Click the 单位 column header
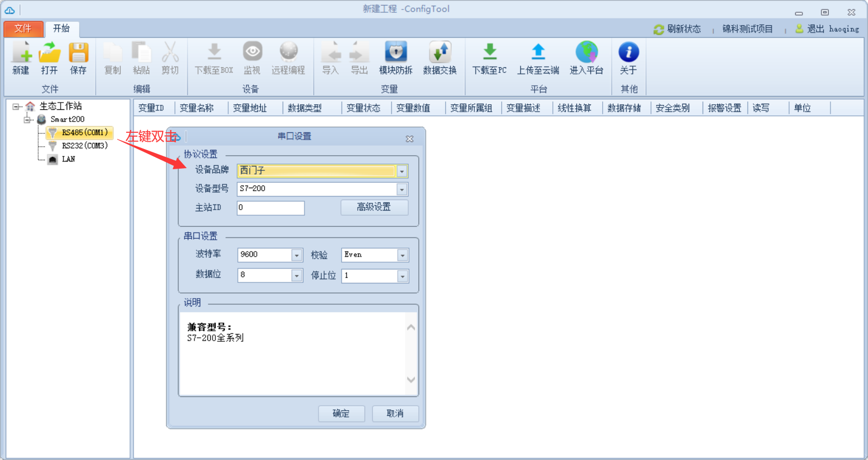868x460 pixels. [802, 108]
